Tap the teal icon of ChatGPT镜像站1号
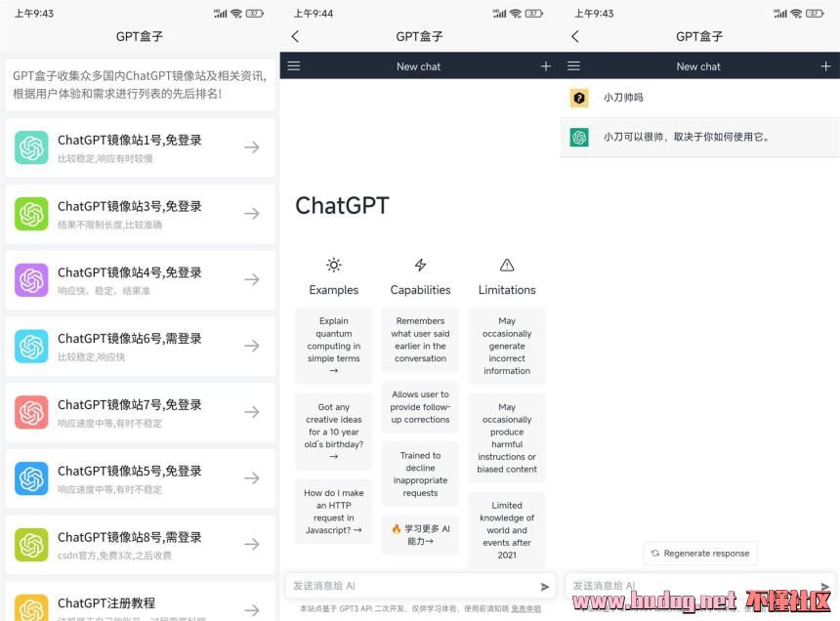Image resolution: width=840 pixels, height=621 pixels. click(x=31, y=147)
